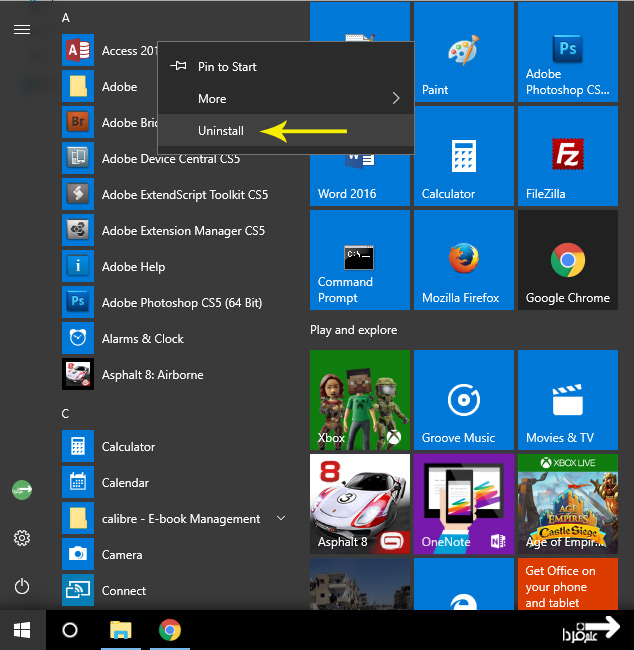
Task: Open the Asphalt 8 game tile
Action: click(x=359, y=504)
